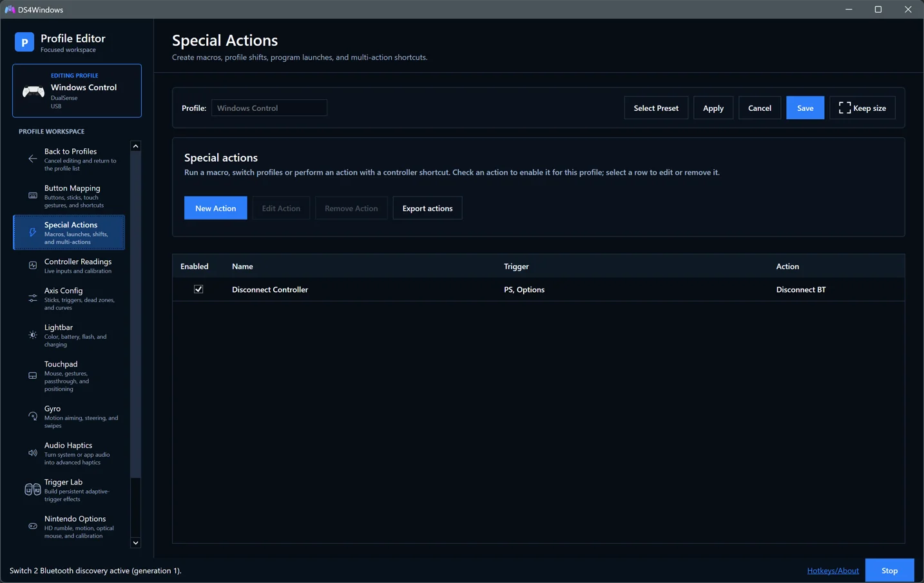
Task: Select the Disconnect Controller row name
Action: click(x=270, y=290)
